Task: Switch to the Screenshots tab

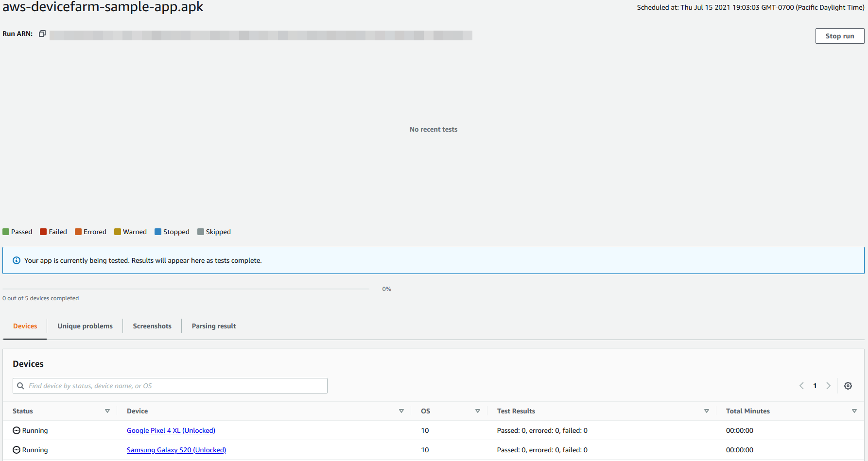Action: click(152, 325)
